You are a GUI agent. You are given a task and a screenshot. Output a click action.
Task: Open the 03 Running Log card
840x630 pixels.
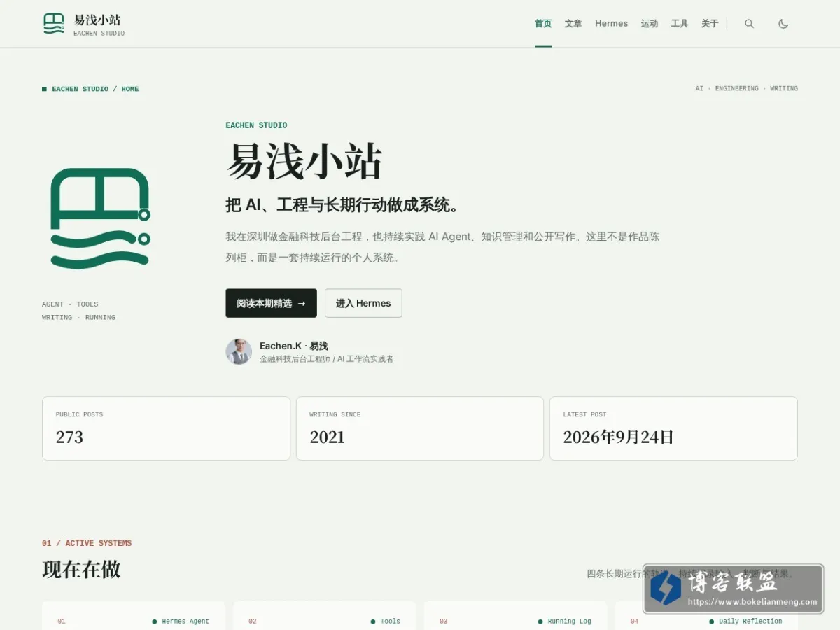pyautogui.click(x=516, y=616)
